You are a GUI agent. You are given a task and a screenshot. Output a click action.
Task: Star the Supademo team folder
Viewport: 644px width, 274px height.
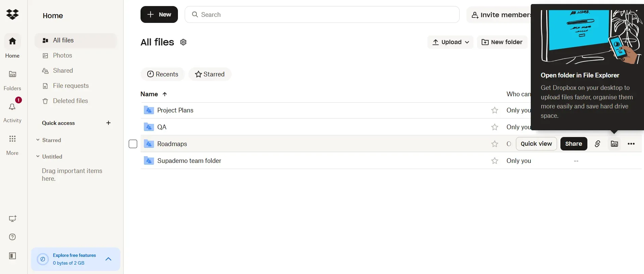494,161
